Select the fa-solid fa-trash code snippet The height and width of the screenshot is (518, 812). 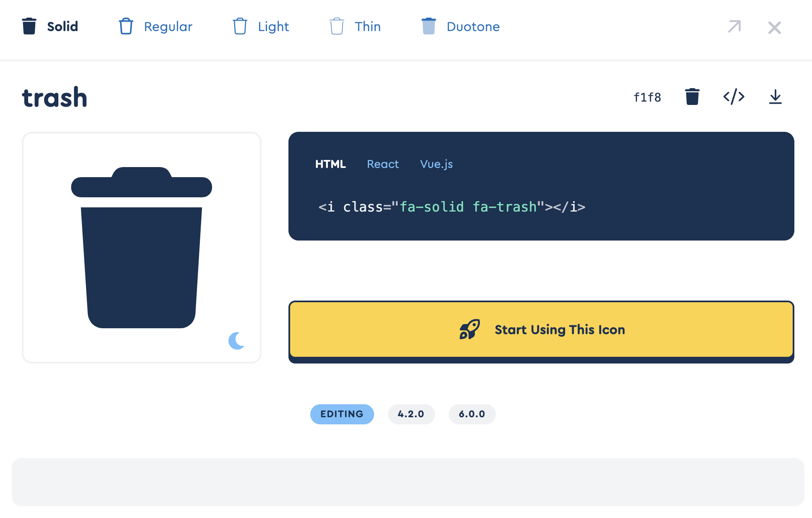[451, 207]
